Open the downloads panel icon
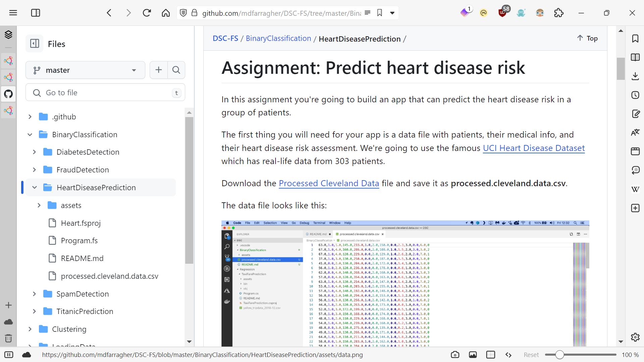Screen dimensions: 644x362 click(x=635, y=76)
